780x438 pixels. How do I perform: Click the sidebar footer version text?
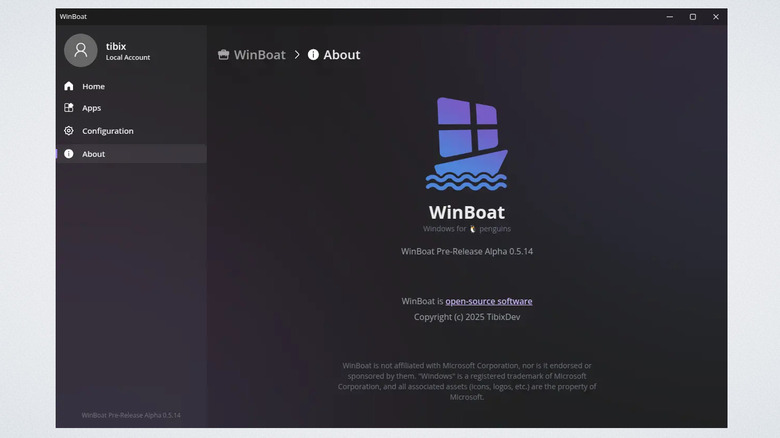131,415
